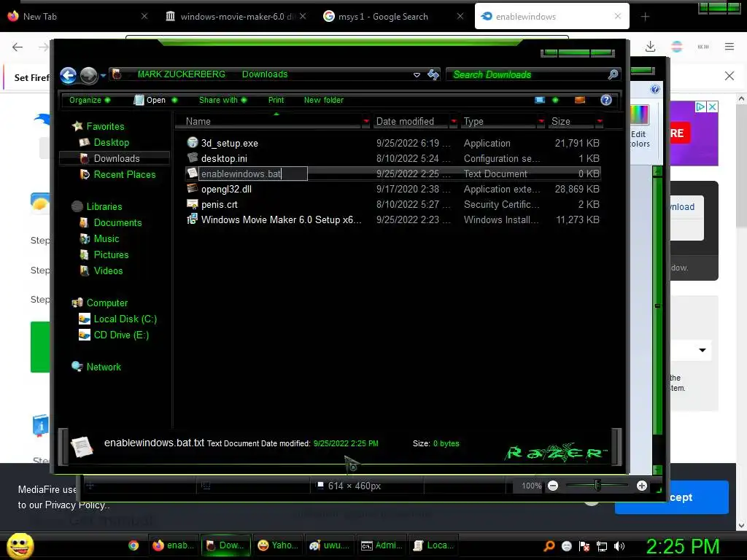Click the Explorer Back arrow button

(69, 75)
